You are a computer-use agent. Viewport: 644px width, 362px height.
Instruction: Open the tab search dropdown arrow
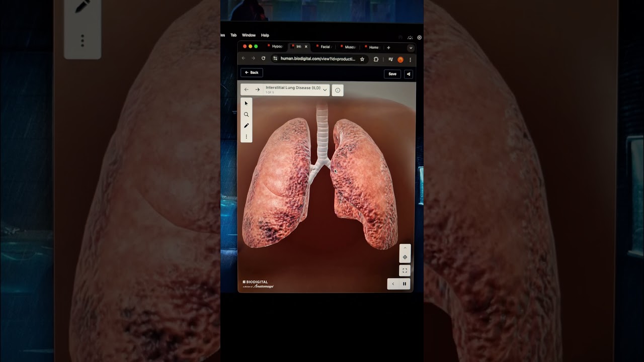(x=411, y=48)
